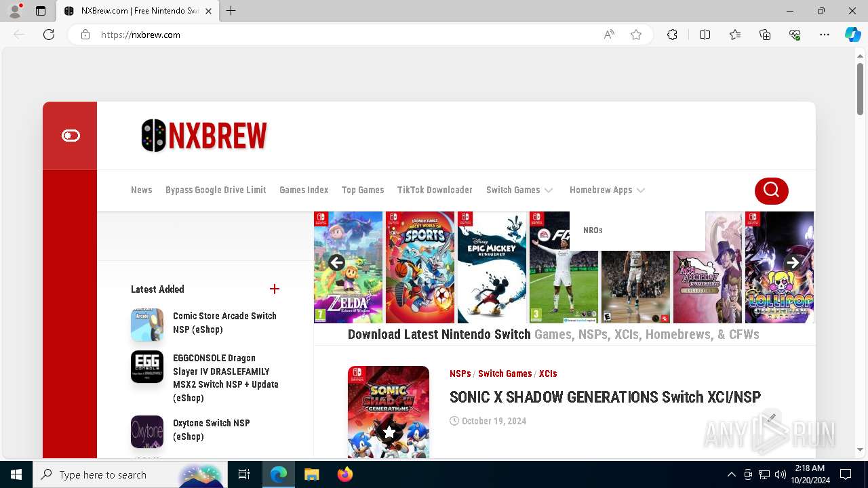Select the NXBrew.com browser tab

tap(138, 11)
